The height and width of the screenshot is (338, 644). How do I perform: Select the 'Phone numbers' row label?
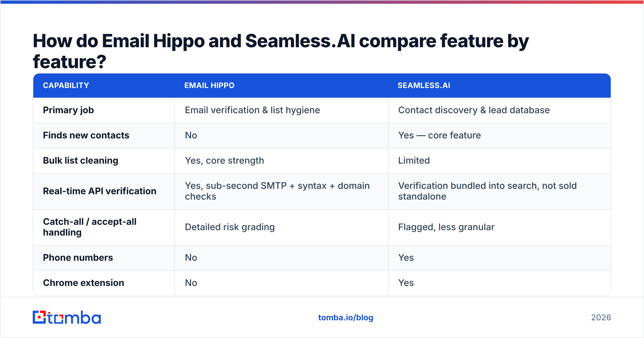(78, 258)
